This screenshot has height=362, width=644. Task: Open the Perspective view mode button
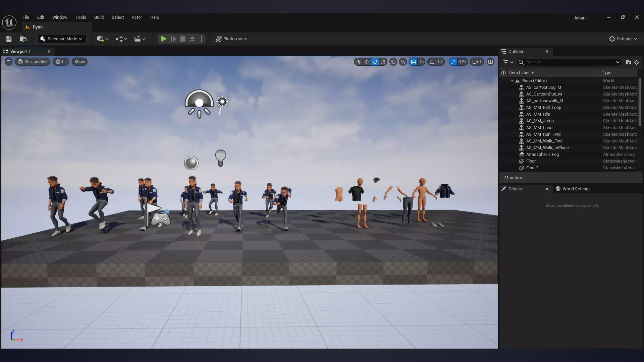[x=33, y=62]
